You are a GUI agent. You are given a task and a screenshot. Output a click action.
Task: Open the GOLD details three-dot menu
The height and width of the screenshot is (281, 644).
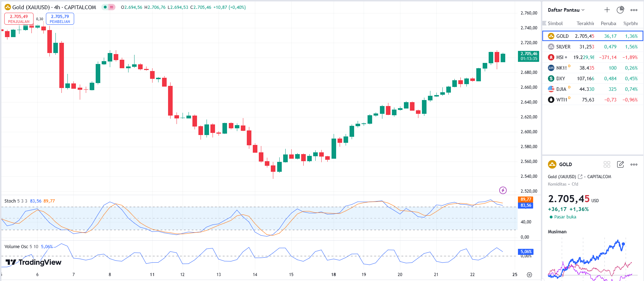634,164
